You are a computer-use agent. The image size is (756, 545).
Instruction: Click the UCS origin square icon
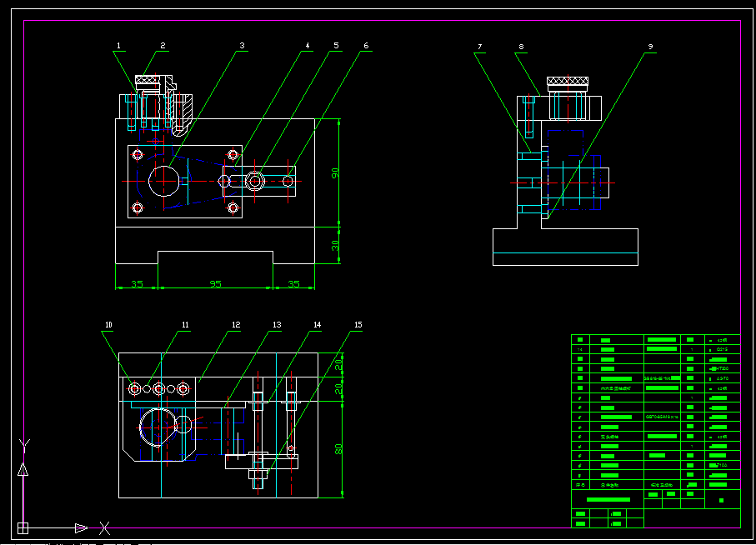(x=23, y=528)
